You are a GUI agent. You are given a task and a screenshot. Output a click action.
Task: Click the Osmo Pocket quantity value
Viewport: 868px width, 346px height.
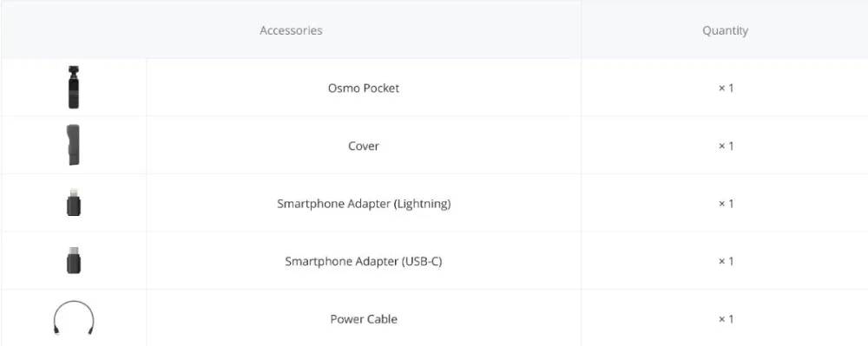click(x=726, y=88)
